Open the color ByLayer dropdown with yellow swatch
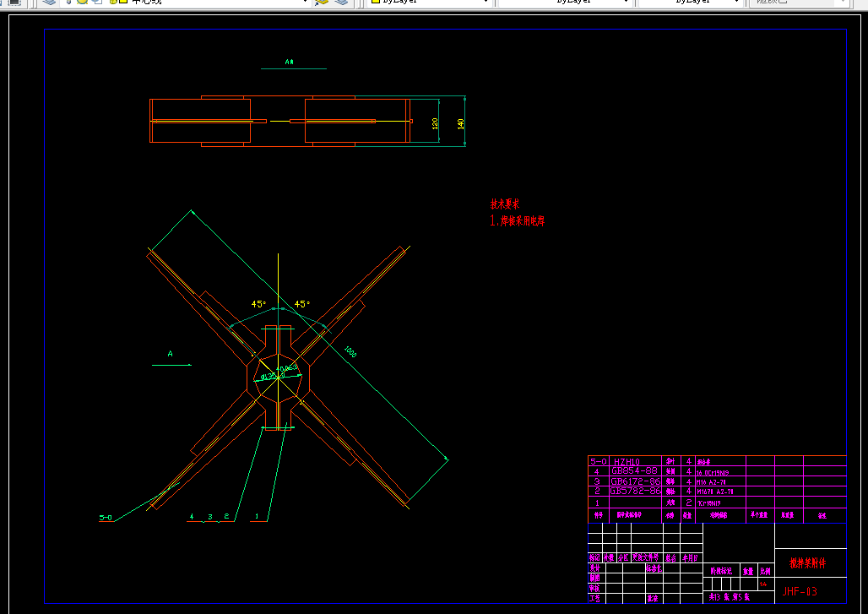This screenshot has height=614, width=868. [430, 2]
